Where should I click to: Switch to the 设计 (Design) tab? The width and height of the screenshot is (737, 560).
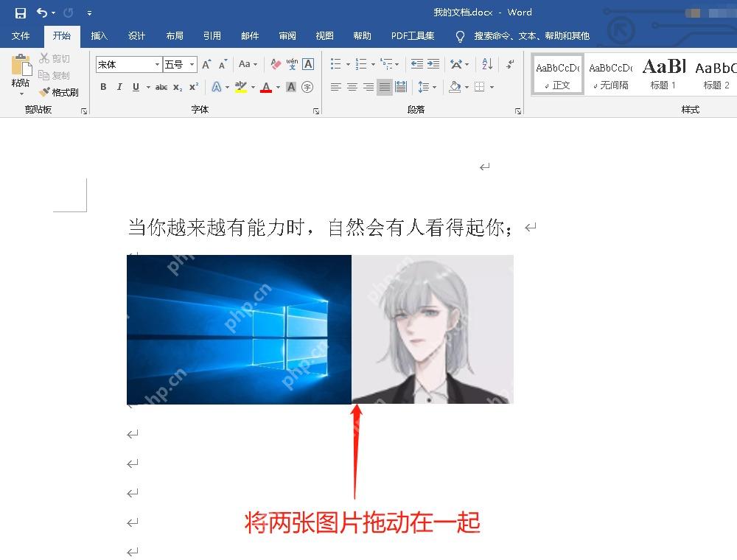[x=137, y=35]
